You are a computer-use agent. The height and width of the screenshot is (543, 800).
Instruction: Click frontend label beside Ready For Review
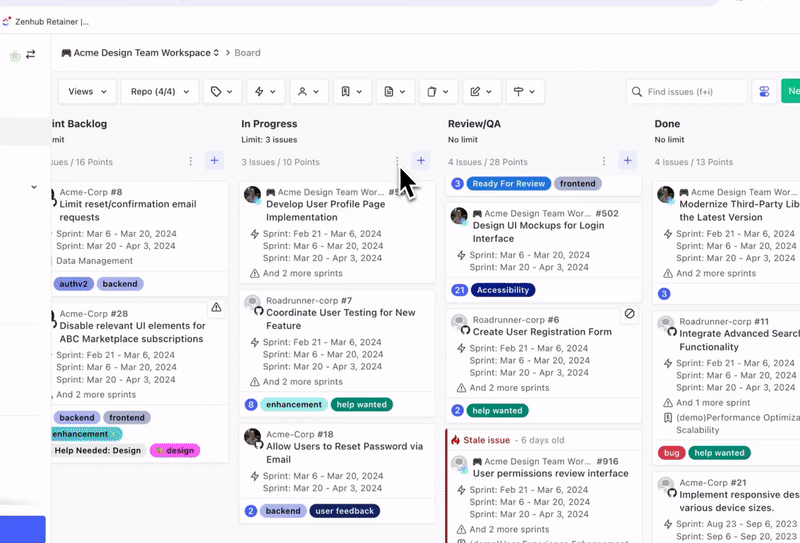click(578, 184)
